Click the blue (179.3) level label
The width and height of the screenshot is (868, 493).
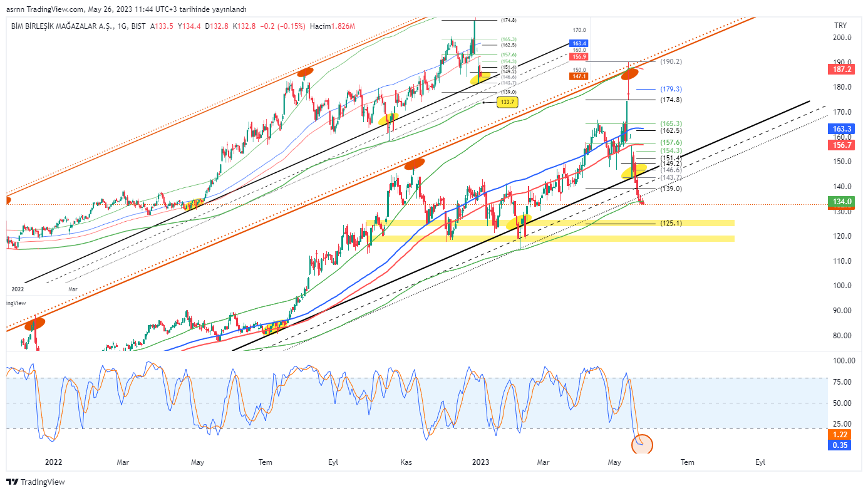(x=671, y=89)
